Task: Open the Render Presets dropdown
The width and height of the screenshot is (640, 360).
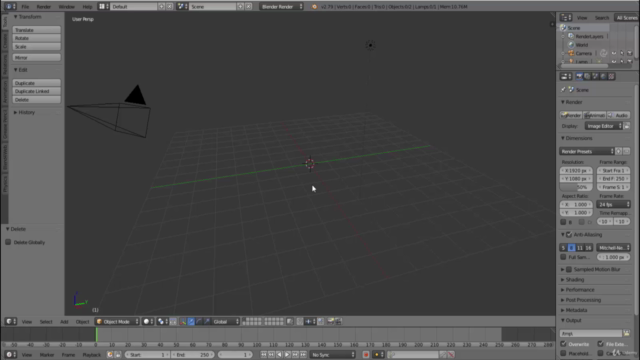Action: (x=587, y=151)
